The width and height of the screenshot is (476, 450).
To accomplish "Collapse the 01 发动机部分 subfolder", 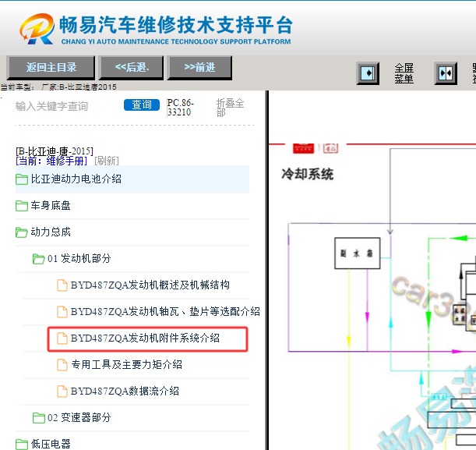I will pyautogui.click(x=79, y=259).
